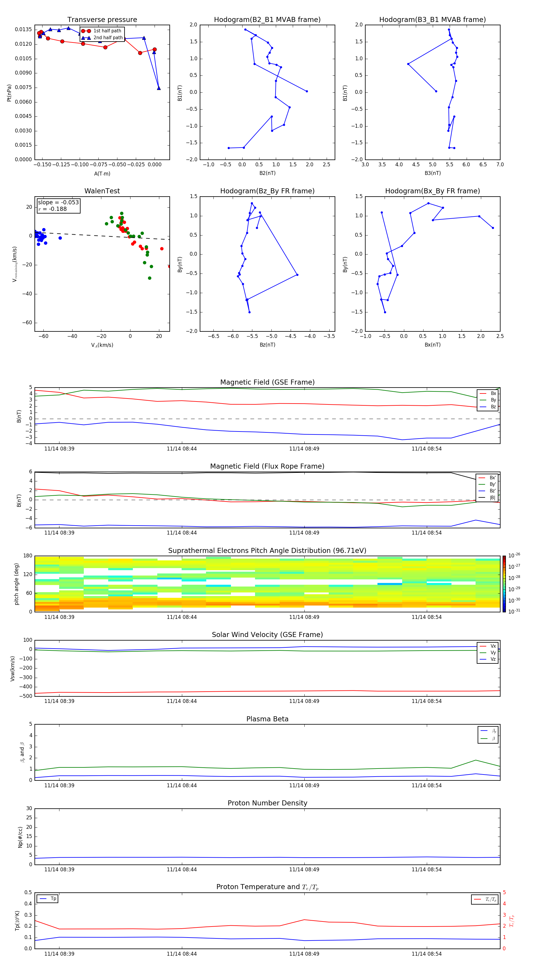Click the '10^-31' colorbar tick label
The image size is (535, 980).
(514, 611)
